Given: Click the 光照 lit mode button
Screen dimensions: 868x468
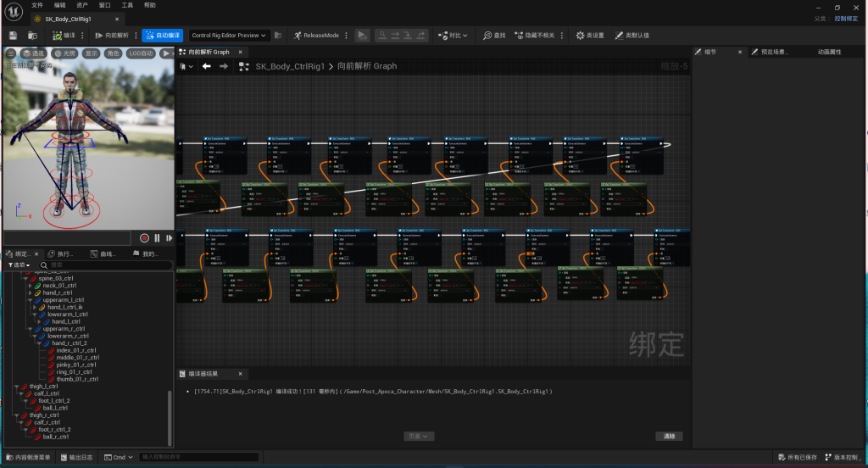Looking at the screenshot, I should tap(64, 53).
